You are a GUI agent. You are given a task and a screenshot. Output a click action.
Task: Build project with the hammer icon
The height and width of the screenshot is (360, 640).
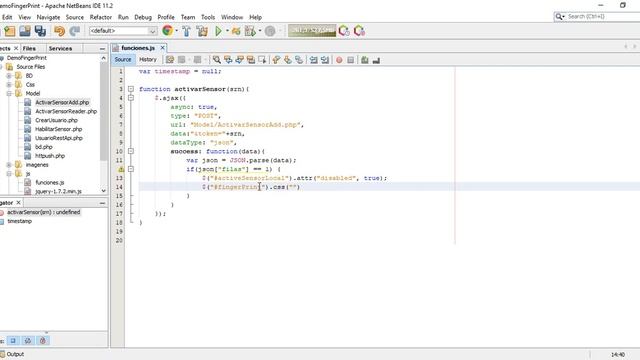[x=187, y=31]
